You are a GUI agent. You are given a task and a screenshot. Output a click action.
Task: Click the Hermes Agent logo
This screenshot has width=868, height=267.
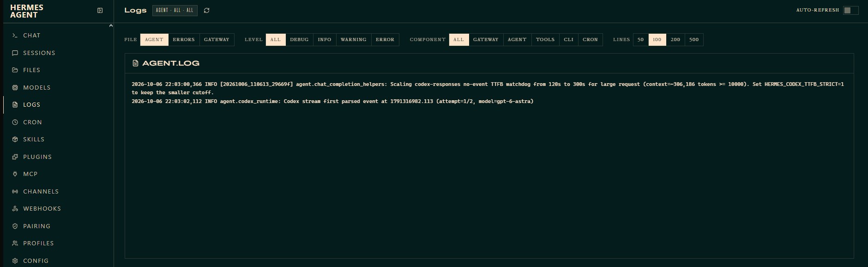tap(27, 11)
